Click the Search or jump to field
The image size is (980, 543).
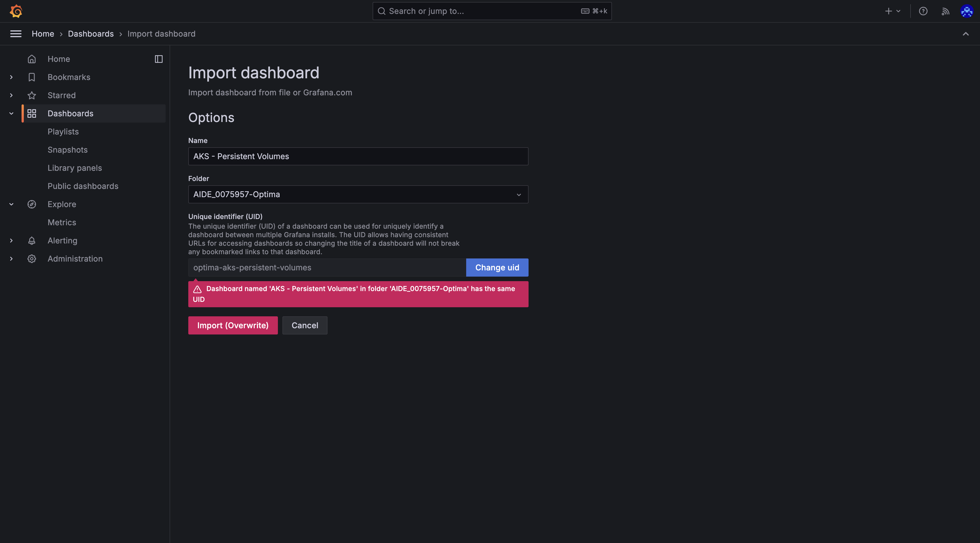(492, 11)
